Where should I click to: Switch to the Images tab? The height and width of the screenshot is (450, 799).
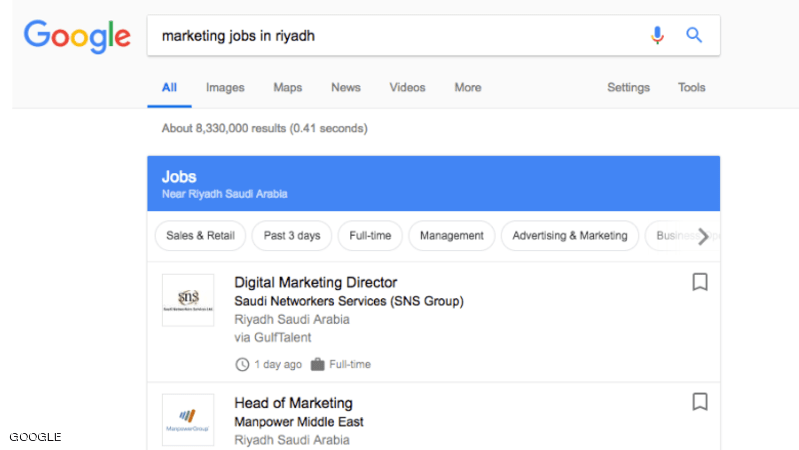point(225,88)
